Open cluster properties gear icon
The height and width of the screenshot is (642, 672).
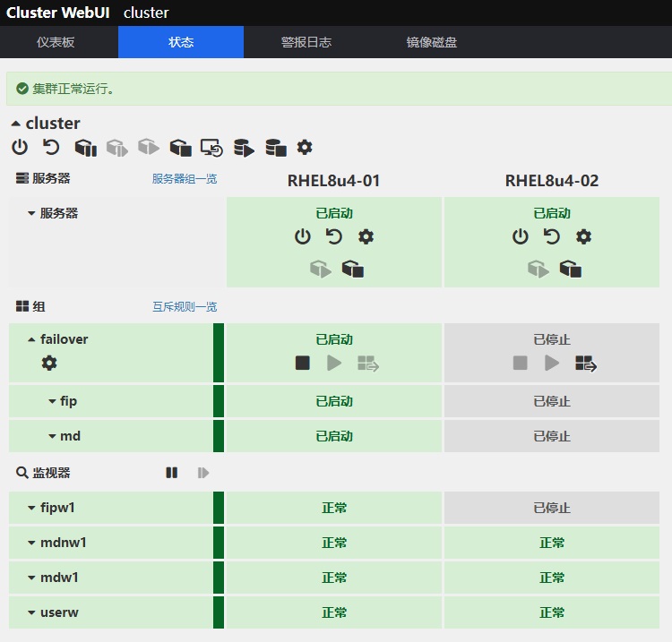[305, 148]
